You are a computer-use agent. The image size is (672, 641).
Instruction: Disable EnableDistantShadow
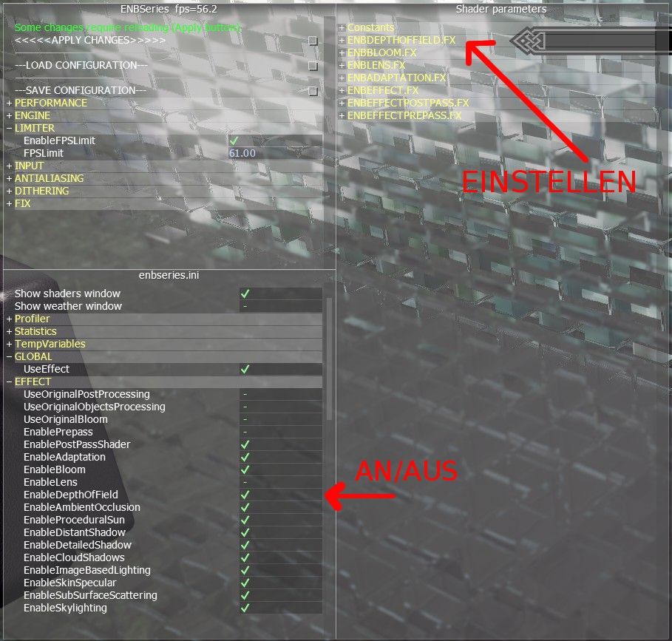(x=245, y=532)
